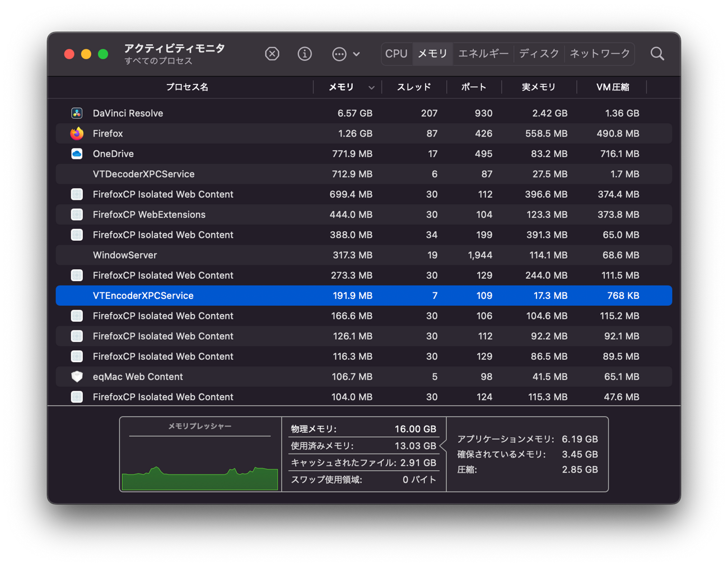Sort by the VM圧縮 column header

point(613,87)
